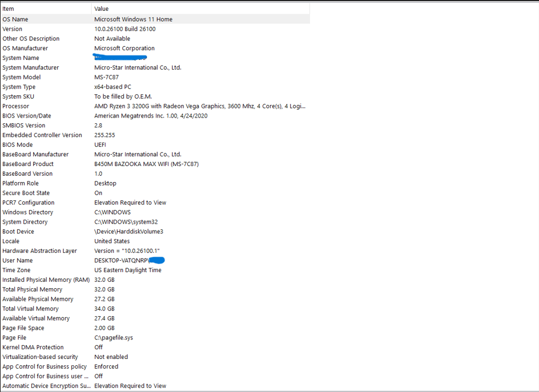This screenshot has width=539, height=392.
Task: Select the Available Virtual Memory row label
Action: point(36,318)
